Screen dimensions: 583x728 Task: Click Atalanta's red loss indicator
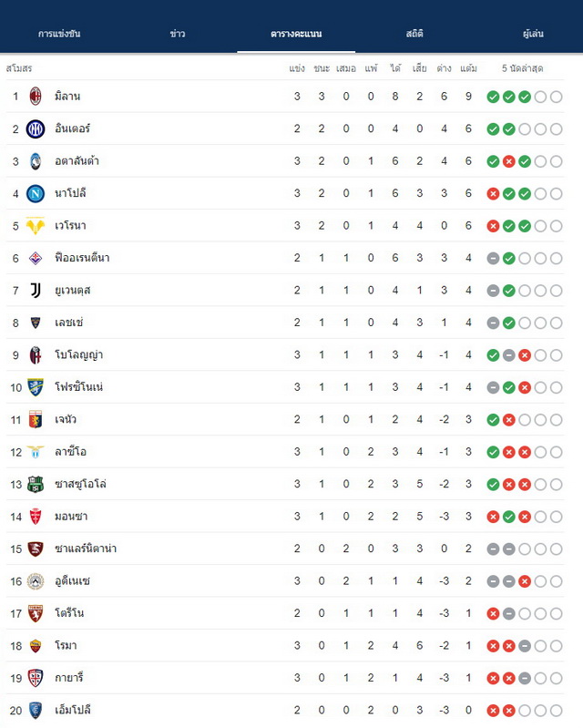point(508,161)
